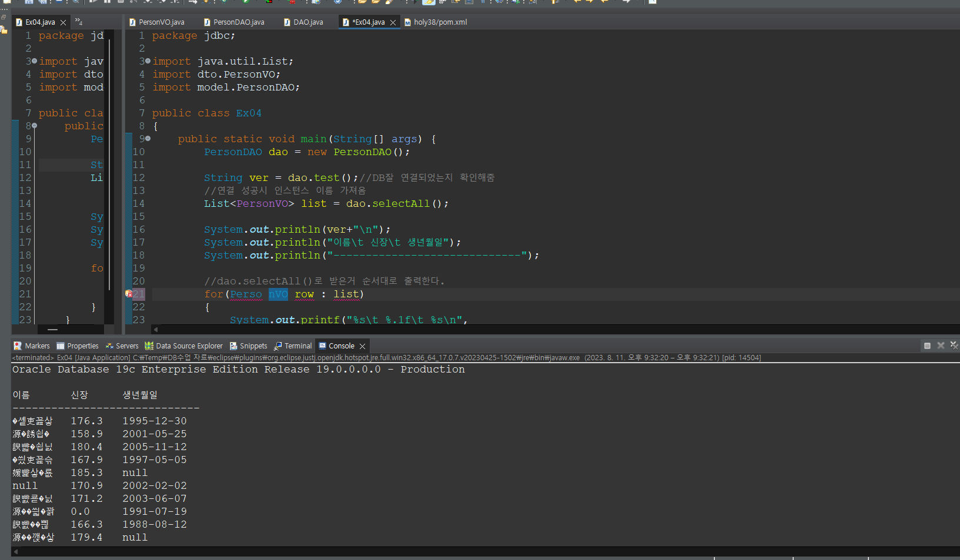This screenshot has width=960, height=560.
Task: Click the Console horizontal scroll left arrow
Action: coord(16,552)
